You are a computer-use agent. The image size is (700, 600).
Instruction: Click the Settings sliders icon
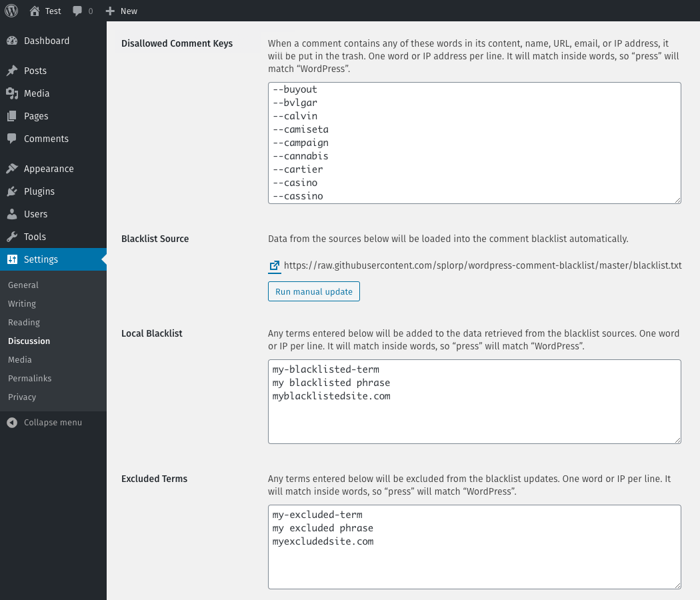coord(12,259)
